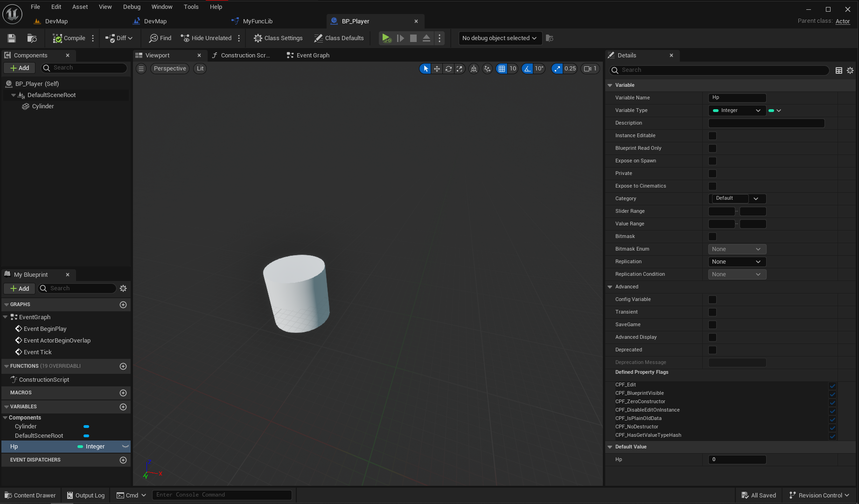
Task: Toggle grid snapping icon in viewport
Action: pos(502,69)
